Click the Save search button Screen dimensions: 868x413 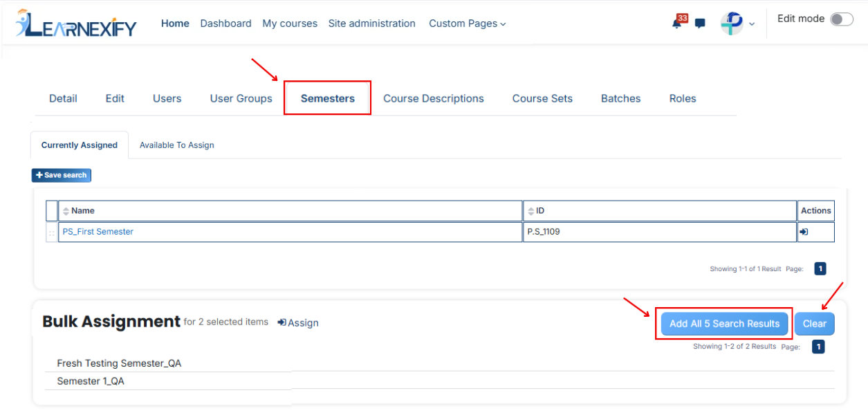click(x=62, y=175)
